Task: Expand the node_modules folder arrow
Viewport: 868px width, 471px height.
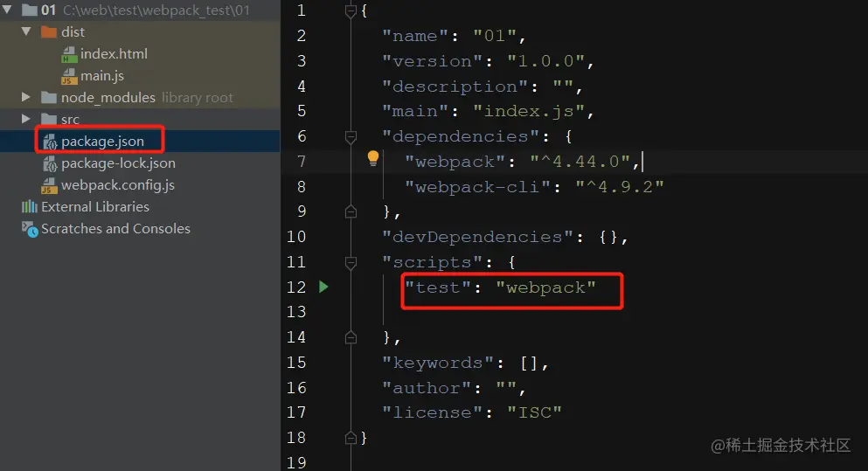Action: [25, 97]
